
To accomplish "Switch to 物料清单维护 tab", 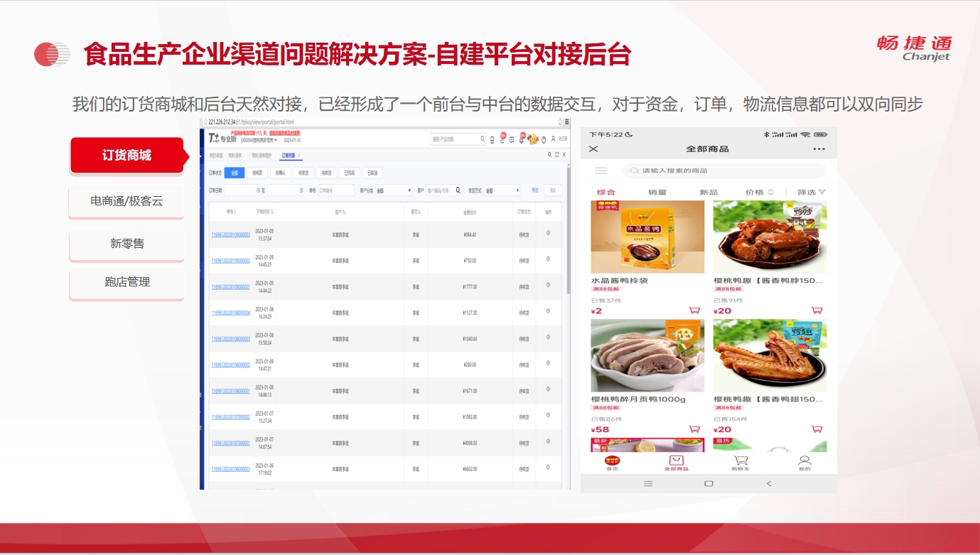I will tap(262, 155).
